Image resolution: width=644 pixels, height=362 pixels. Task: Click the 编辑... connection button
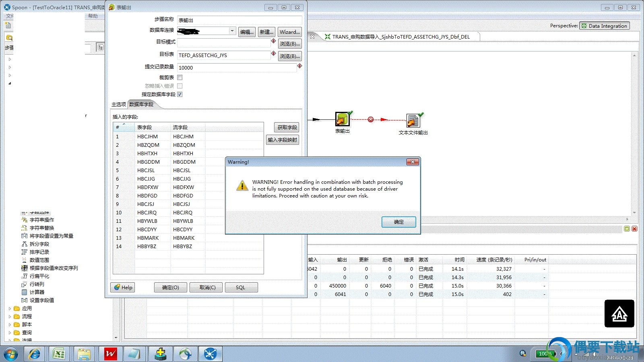[247, 32]
